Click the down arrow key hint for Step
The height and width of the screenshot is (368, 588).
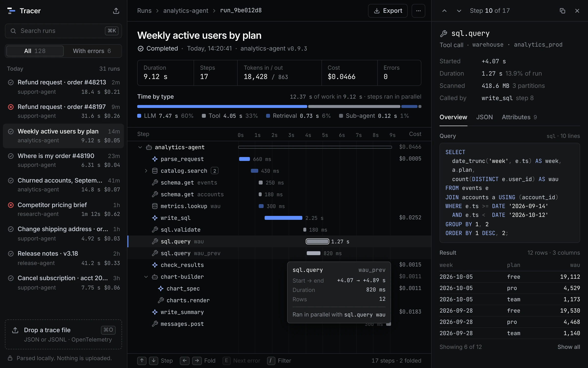tap(154, 361)
